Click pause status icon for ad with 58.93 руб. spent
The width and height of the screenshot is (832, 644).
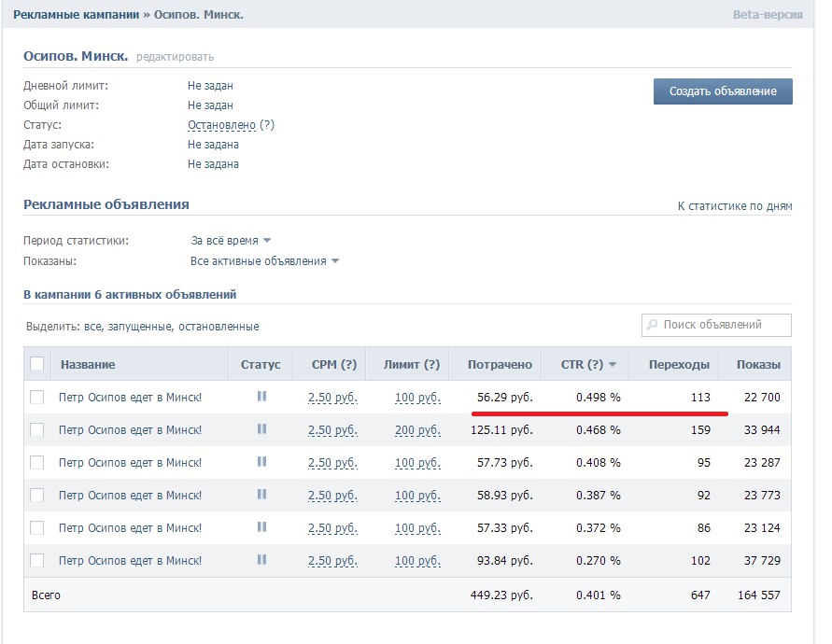point(261,495)
